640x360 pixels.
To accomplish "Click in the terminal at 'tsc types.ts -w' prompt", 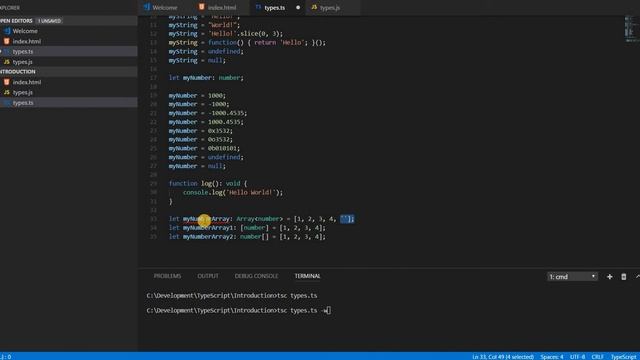I will pos(238,311).
